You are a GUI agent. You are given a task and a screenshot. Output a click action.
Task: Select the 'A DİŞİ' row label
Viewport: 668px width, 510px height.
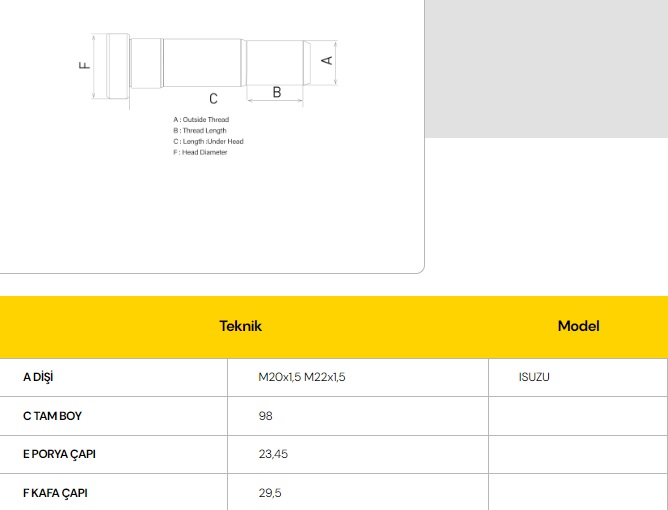click(x=38, y=377)
